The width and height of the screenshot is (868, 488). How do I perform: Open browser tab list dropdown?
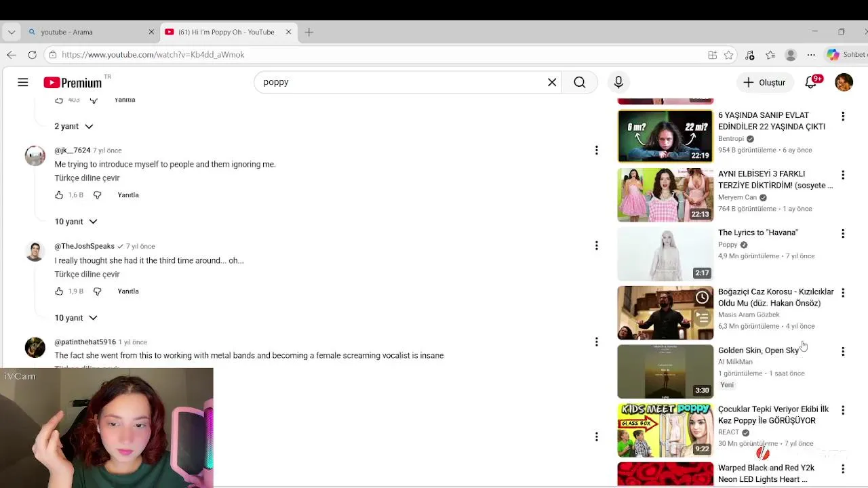point(11,32)
